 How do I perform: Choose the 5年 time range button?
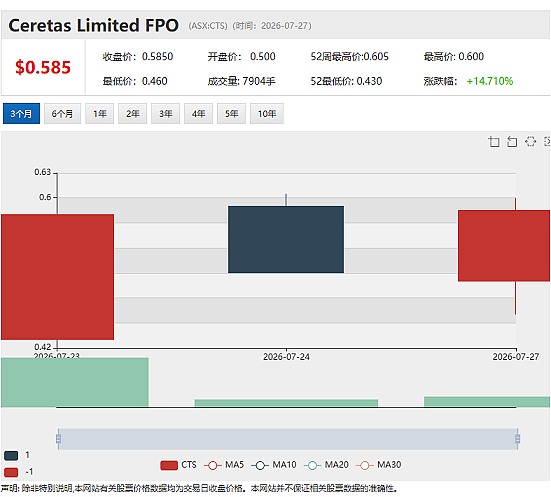[232, 114]
